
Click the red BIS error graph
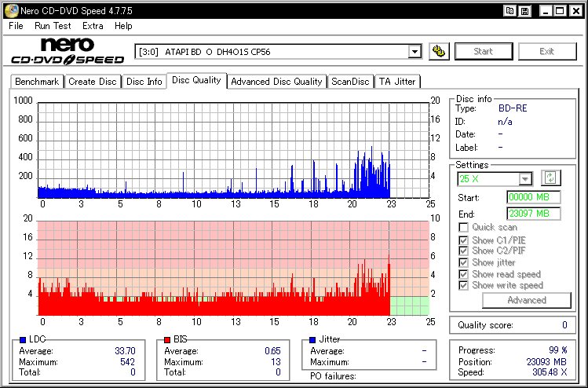(x=233, y=269)
